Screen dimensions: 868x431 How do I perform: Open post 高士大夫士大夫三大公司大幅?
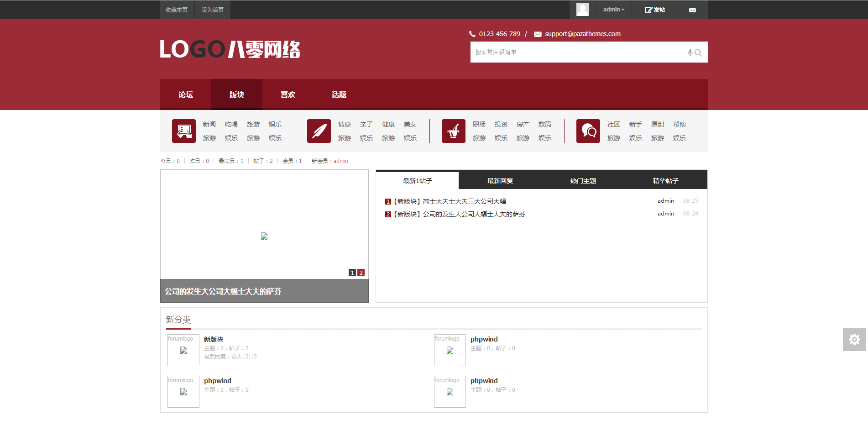[x=465, y=201]
